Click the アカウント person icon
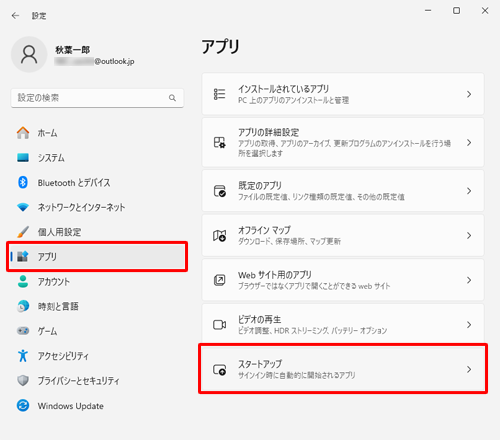Screen dimensions: 500x440 tap(23, 281)
